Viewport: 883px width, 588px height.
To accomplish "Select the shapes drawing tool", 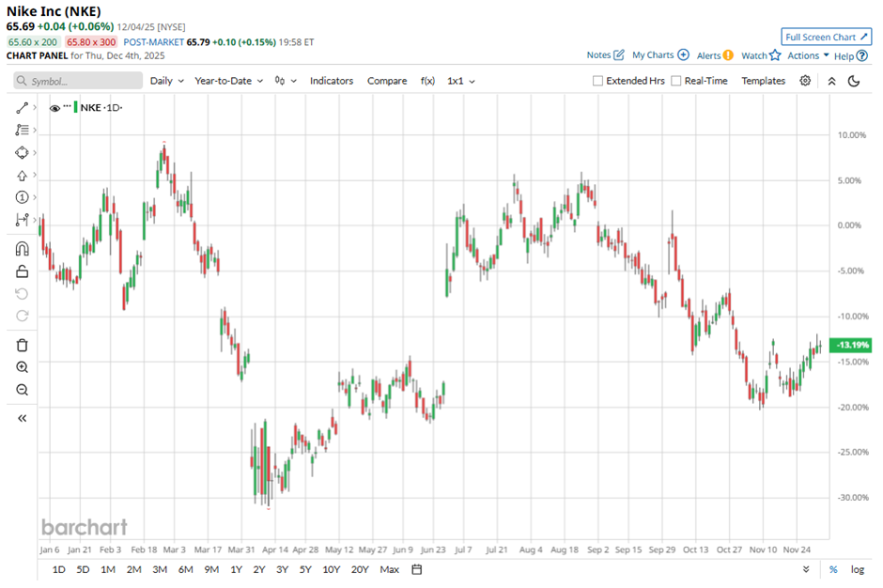I will point(22,152).
